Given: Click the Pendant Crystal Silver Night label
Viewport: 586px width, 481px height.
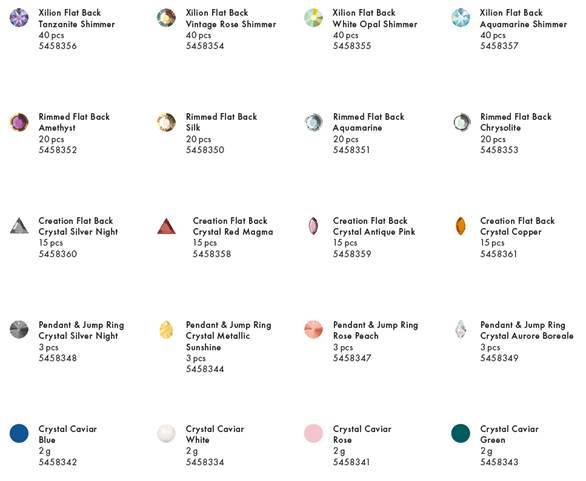Looking at the screenshot, I should click(x=81, y=330).
